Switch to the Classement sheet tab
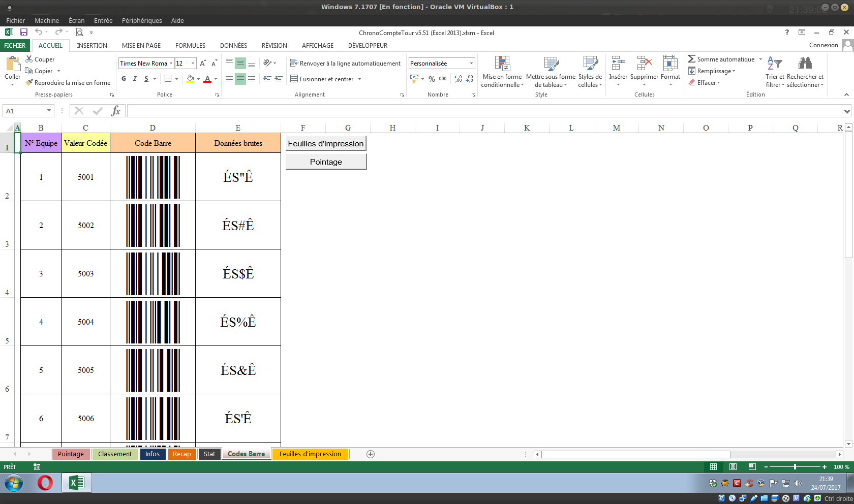 pos(115,454)
